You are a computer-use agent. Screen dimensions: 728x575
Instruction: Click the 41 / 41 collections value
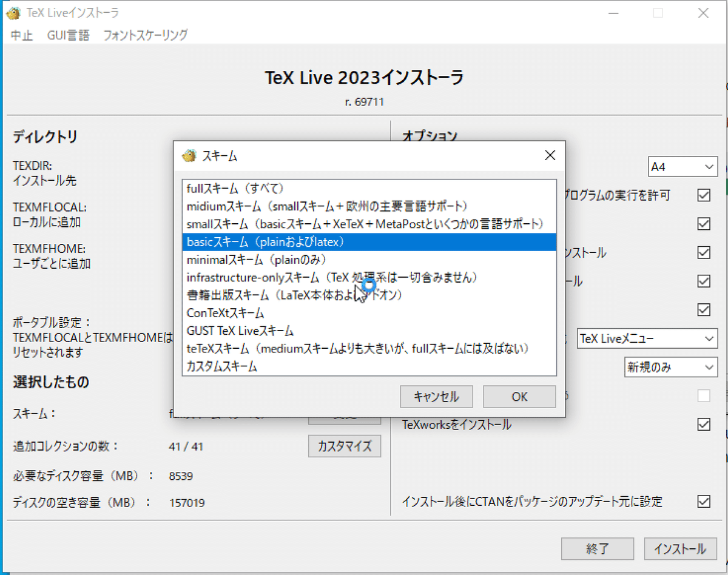coord(186,447)
